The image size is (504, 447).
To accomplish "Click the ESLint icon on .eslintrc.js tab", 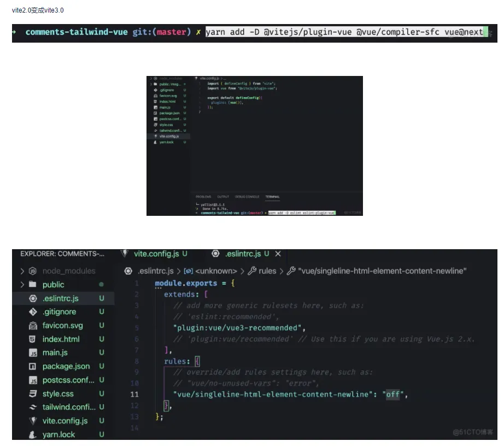I will click(x=215, y=254).
